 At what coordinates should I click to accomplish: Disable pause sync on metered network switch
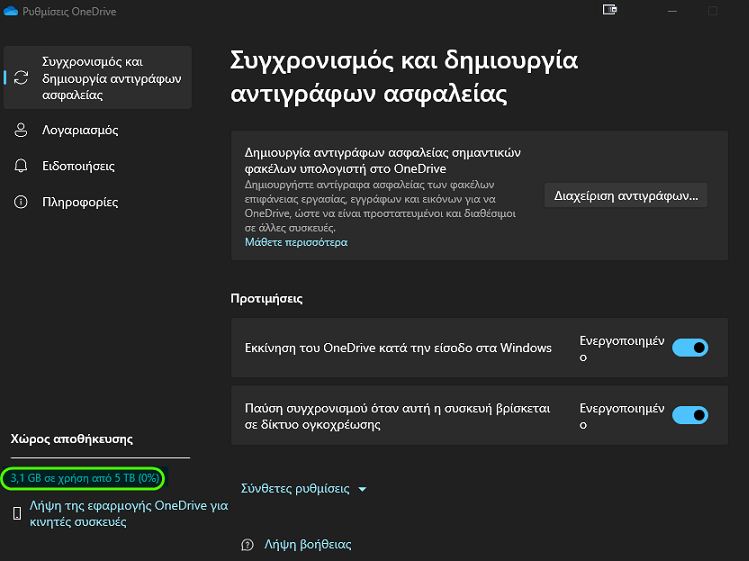point(690,415)
